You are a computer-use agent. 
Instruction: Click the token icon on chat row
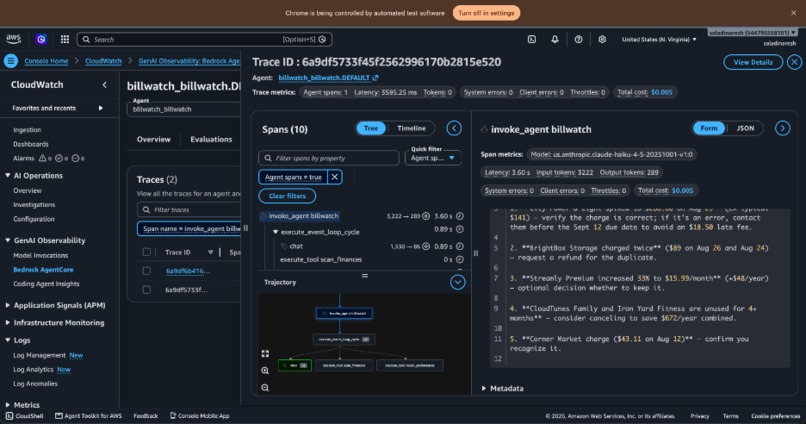(426, 246)
